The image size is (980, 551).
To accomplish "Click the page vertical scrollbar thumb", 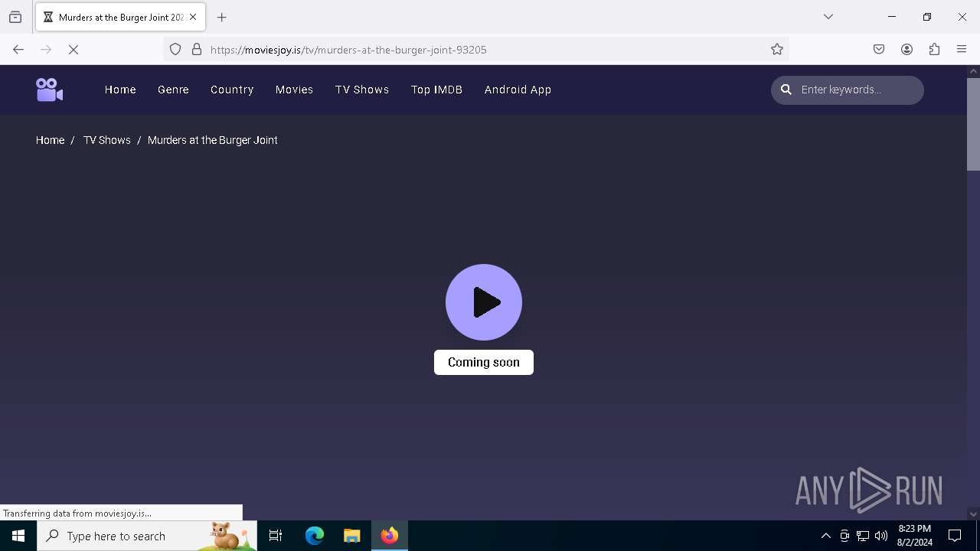I will click(x=974, y=124).
